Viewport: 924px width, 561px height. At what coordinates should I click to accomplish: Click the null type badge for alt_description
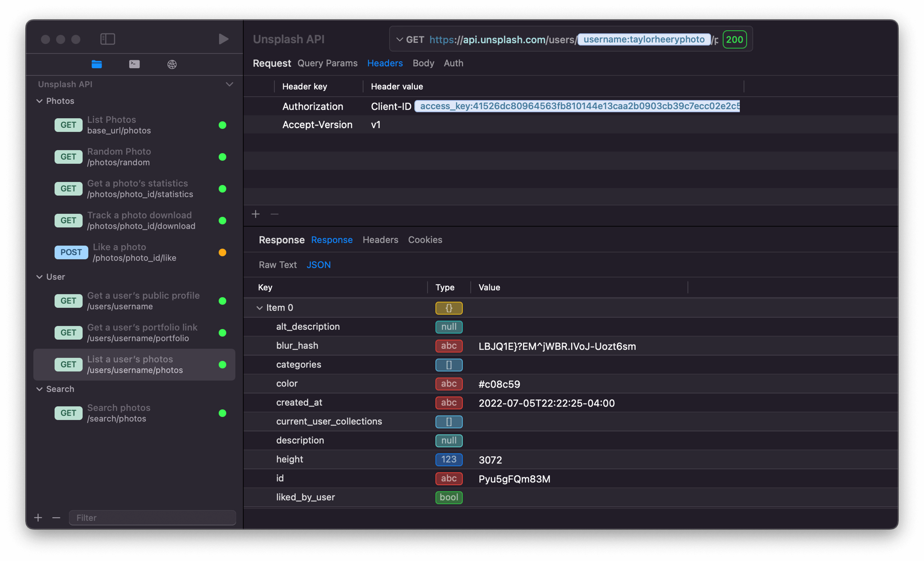(449, 327)
